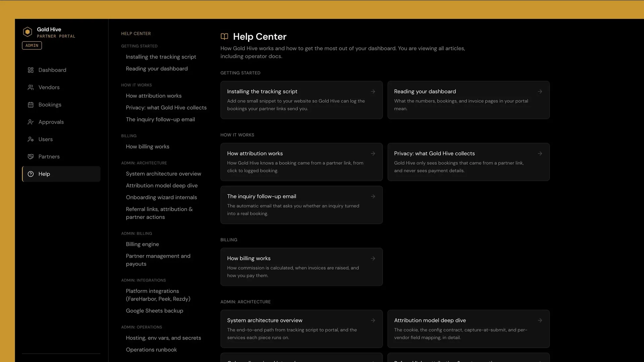Open 'Privacy: what Gold Hive collects' in the left article list
The height and width of the screenshot is (362, 644).
click(x=166, y=108)
